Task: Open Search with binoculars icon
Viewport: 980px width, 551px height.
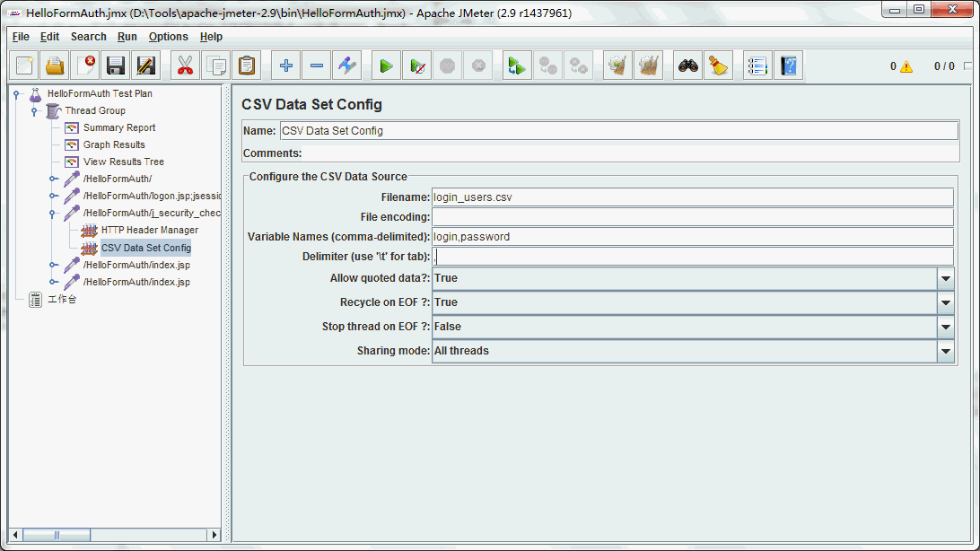Action: coord(688,66)
